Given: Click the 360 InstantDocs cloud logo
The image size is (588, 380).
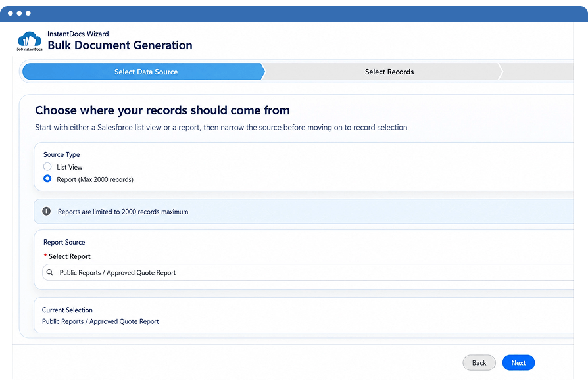Looking at the screenshot, I should tap(30, 41).
